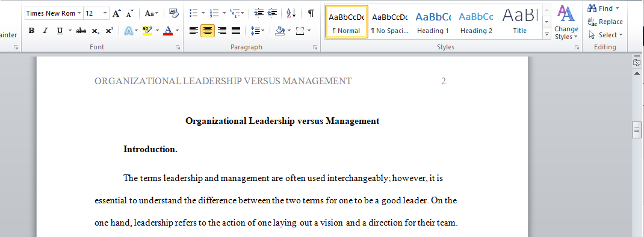Apply the Heading 1 style
The image size is (644, 237).
click(433, 22)
